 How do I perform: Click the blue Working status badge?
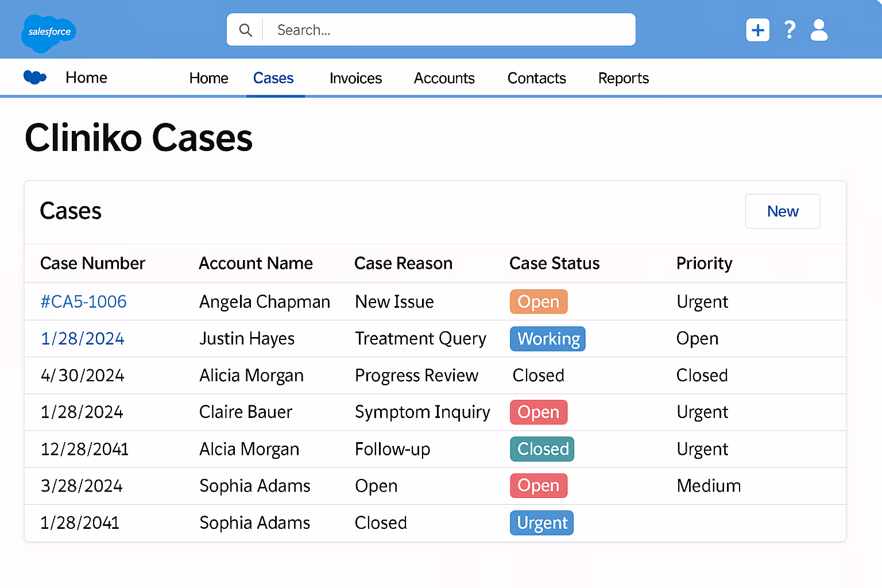[x=548, y=339]
